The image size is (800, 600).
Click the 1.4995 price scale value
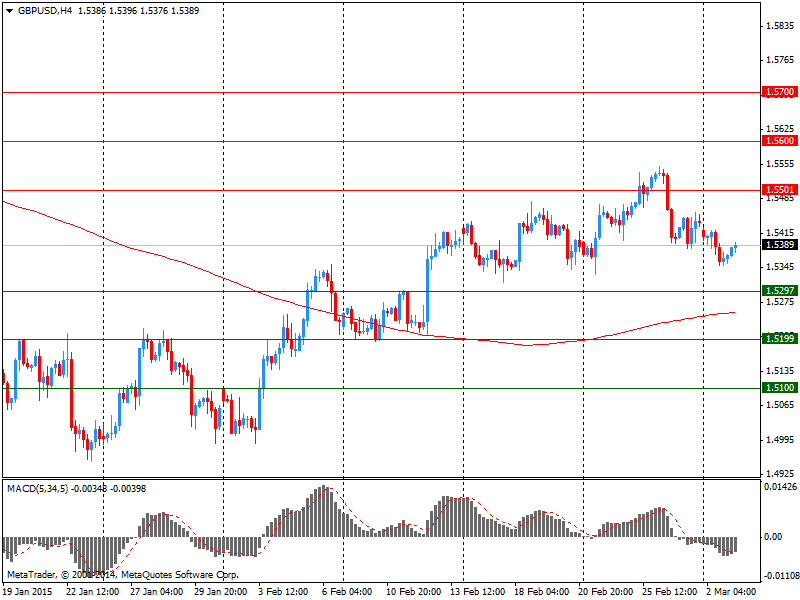click(780, 440)
